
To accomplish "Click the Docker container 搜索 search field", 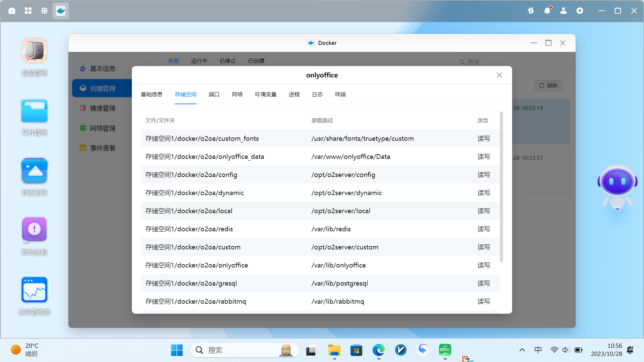I will click(510, 62).
